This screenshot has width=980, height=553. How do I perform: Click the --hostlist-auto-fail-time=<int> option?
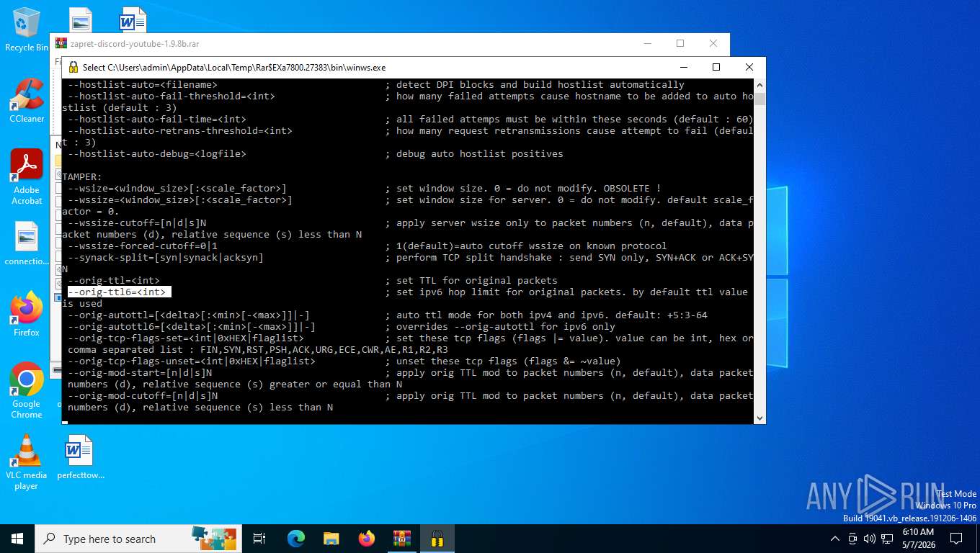click(157, 119)
